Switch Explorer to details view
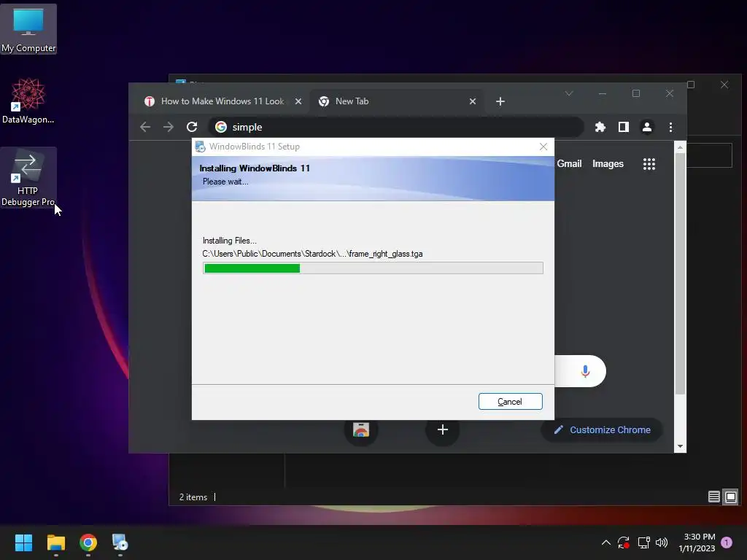The width and height of the screenshot is (747, 560). coord(713,497)
